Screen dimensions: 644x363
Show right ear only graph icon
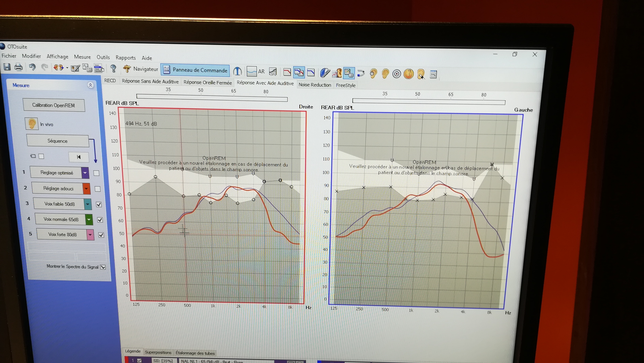(287, 72)
